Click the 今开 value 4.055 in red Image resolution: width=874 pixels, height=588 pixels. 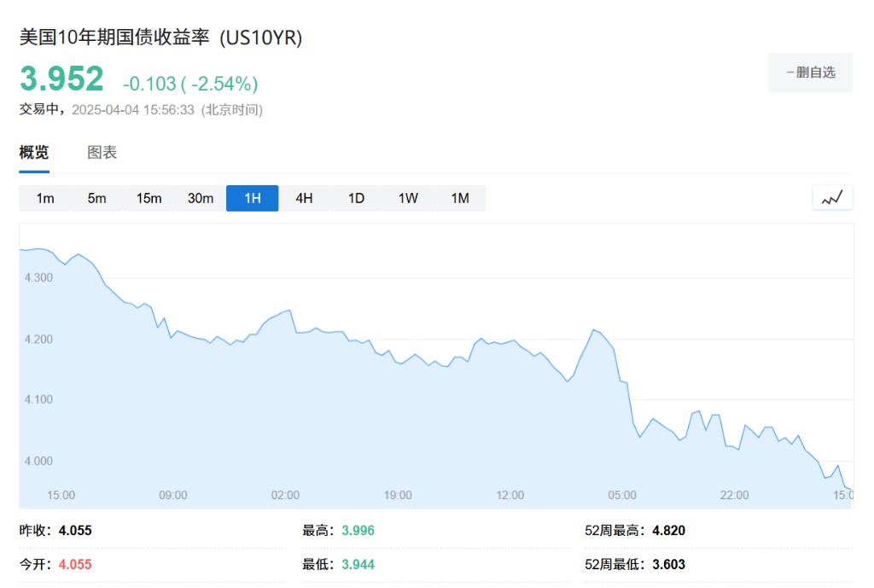pyautogui.click(x=75, y=565)
